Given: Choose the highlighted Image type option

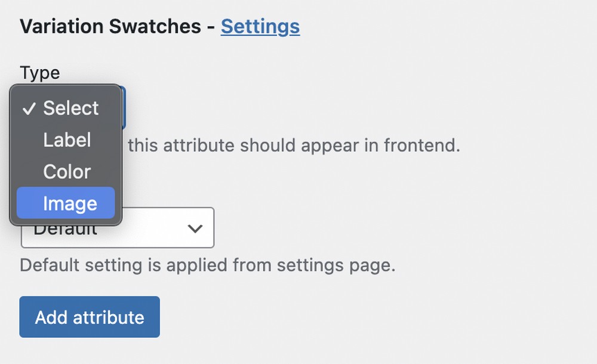Looking at the screenshot, I should [66, 203].
